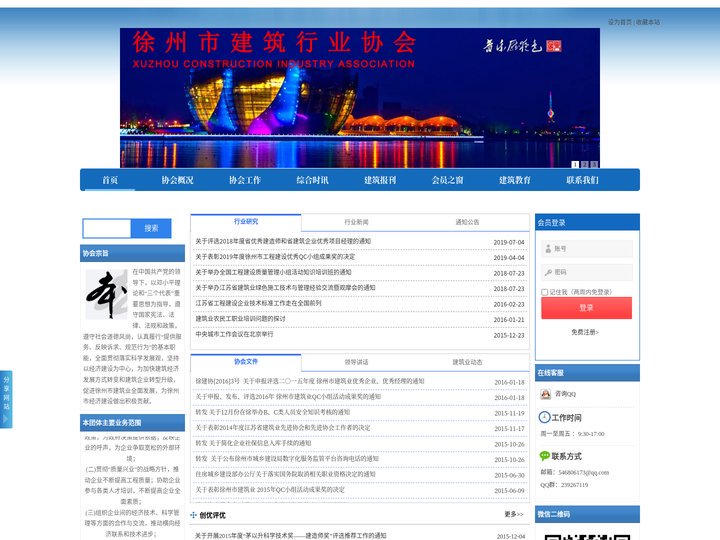Click the 咨询QQ avatar icon

pyautogui.click(x=546, y=394)
